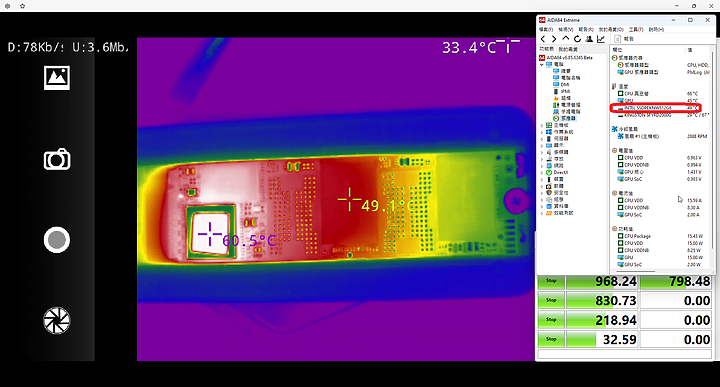Screen dimensions: 720x387
Task: Click the AIDA64 horizontal scrollbar at bottom
Action: coord(635,271)
